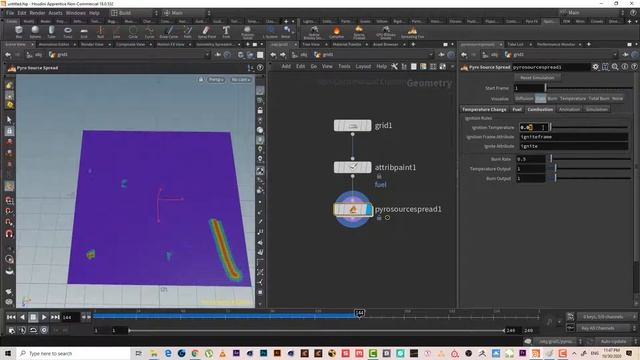
Task: Click Burn Rate slider
Action: tap(590, 159)
